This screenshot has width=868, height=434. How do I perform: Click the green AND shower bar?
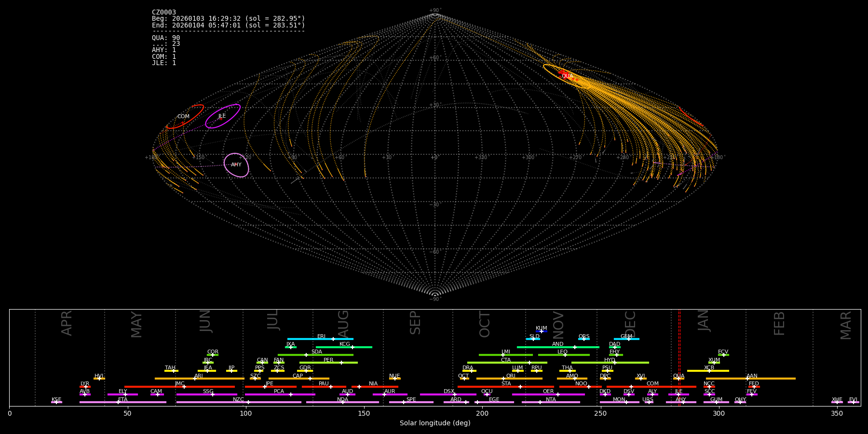[x=558, y=347]
